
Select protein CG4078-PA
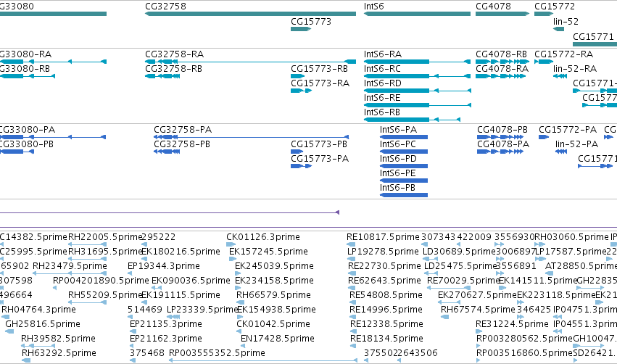pyautogui.click(x=500, y=152)
